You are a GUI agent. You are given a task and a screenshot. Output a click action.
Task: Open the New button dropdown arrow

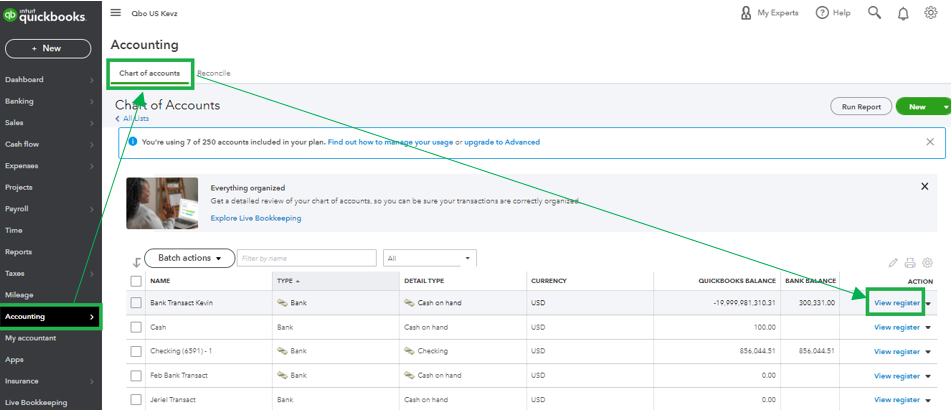click(945, 106)
